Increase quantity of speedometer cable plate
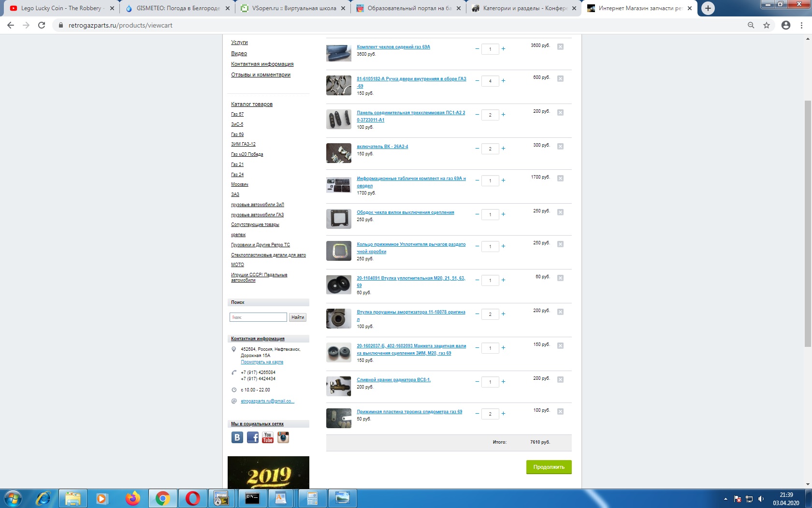The width and height of the screenshot is (812, 508). pos(503,414)
